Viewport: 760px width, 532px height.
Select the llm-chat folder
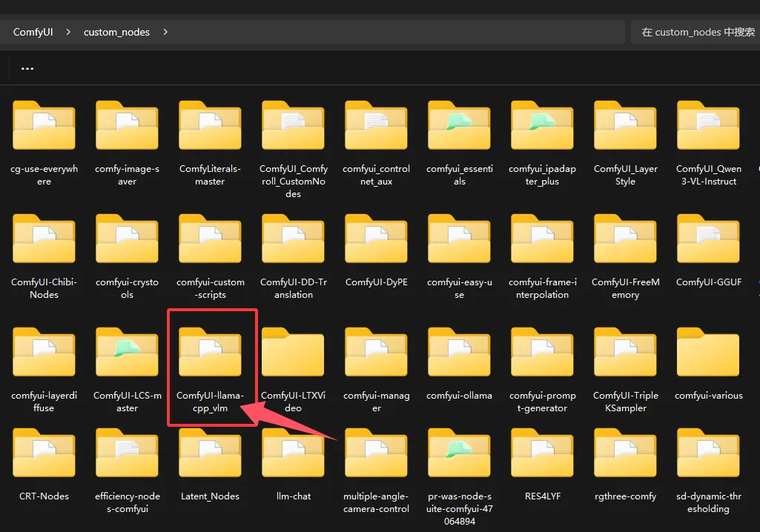[x=293, y=453]
